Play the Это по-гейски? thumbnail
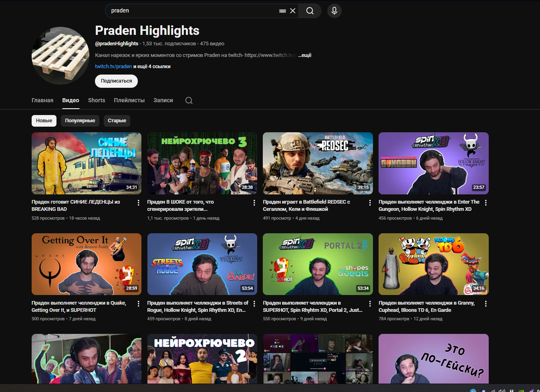Screen dimensions: 540x392 pos(433,359)
